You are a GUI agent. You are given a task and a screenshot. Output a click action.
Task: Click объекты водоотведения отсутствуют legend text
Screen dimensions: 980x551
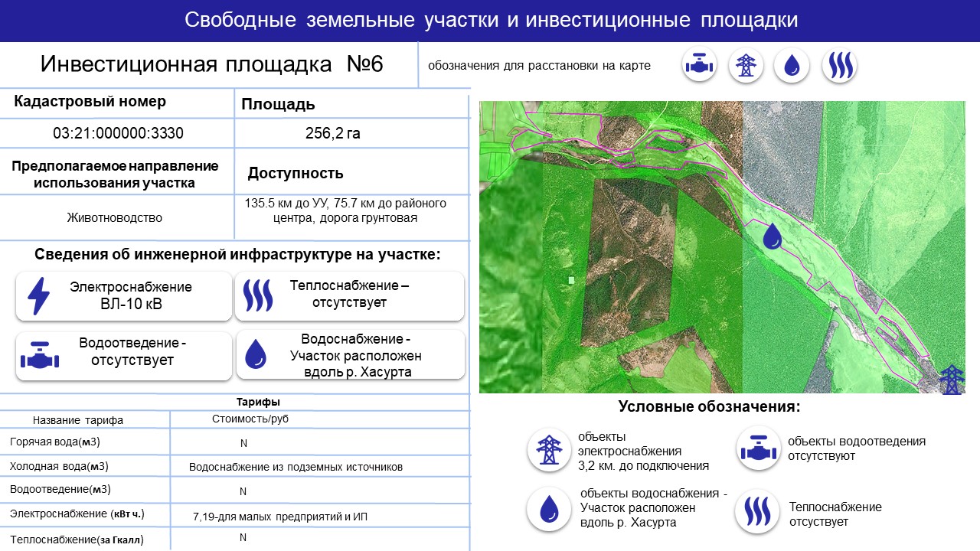click(x=857, y=448)
